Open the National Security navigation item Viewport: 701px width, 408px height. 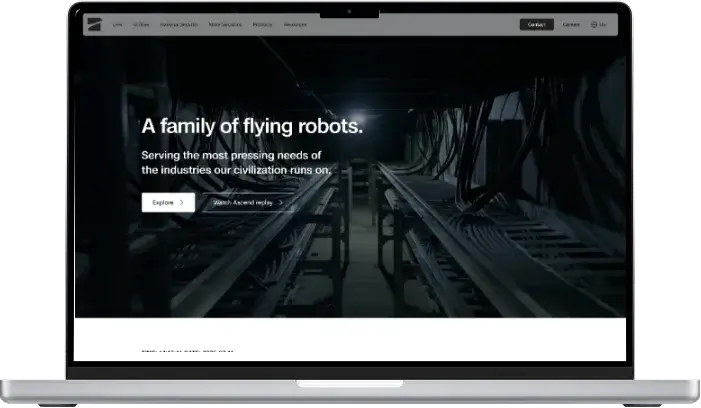178,24
